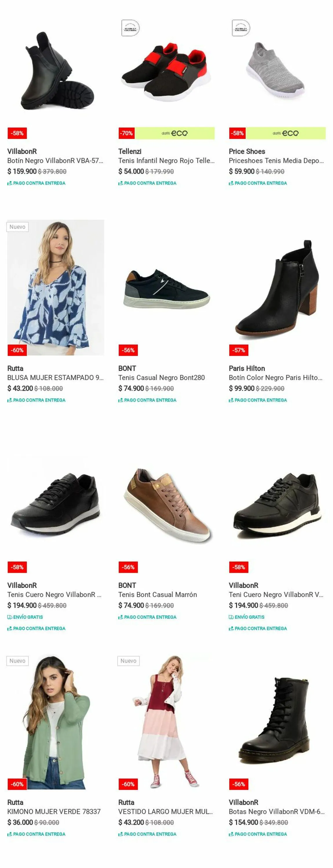Click the Hecho en Colombia badge on Price Shoes sneaker
Screen dimensions: 333x868
[241, 28]
